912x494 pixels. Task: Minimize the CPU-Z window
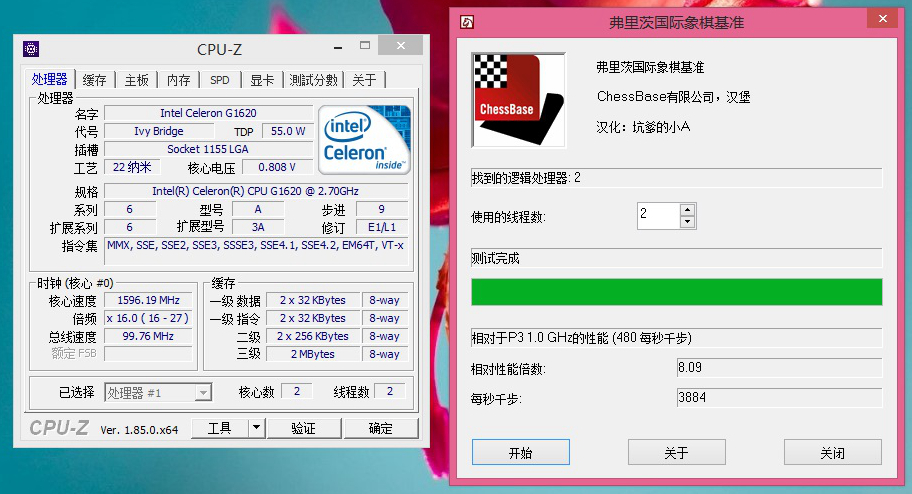[x=338, y=47]
